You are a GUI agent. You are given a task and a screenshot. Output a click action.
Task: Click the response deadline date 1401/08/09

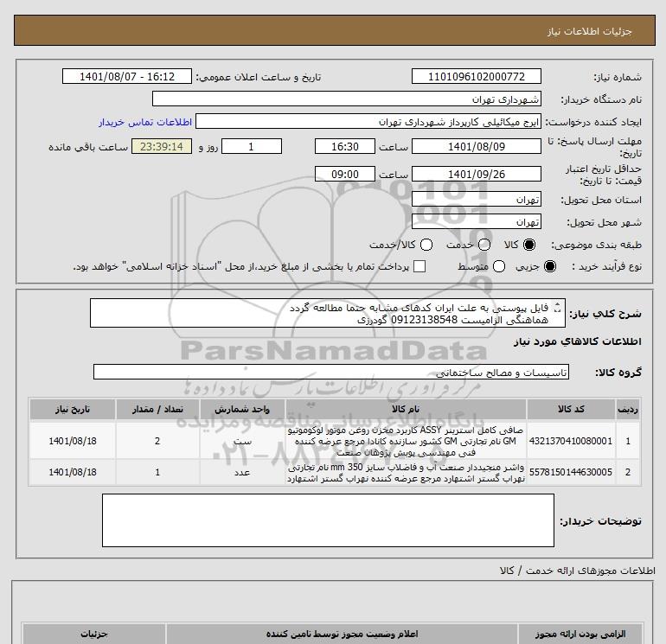click(476, 146)
